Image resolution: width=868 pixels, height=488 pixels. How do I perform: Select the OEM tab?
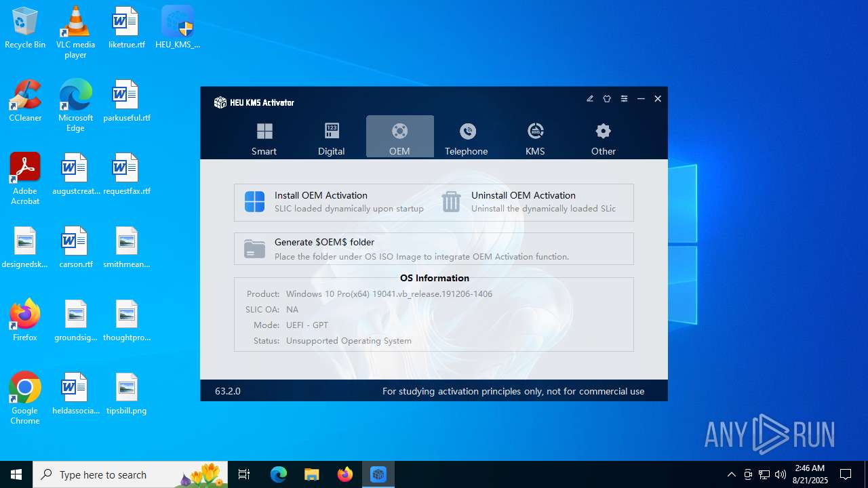(399, 138)
